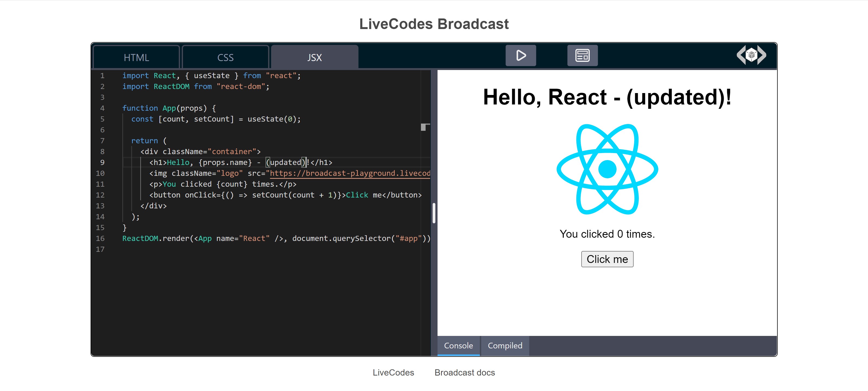Click the play icon to refresh the preview
Screen dimensions: 868x391
click(x=520, y=55)
